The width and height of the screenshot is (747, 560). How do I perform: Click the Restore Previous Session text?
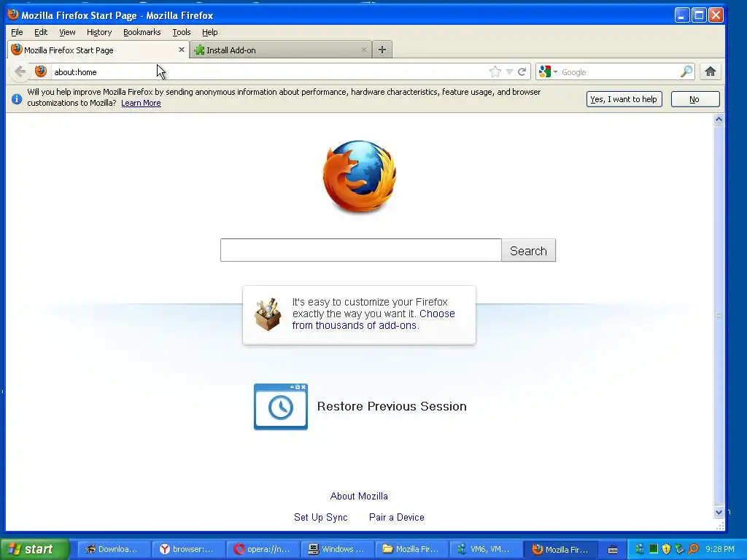(392, 406)
